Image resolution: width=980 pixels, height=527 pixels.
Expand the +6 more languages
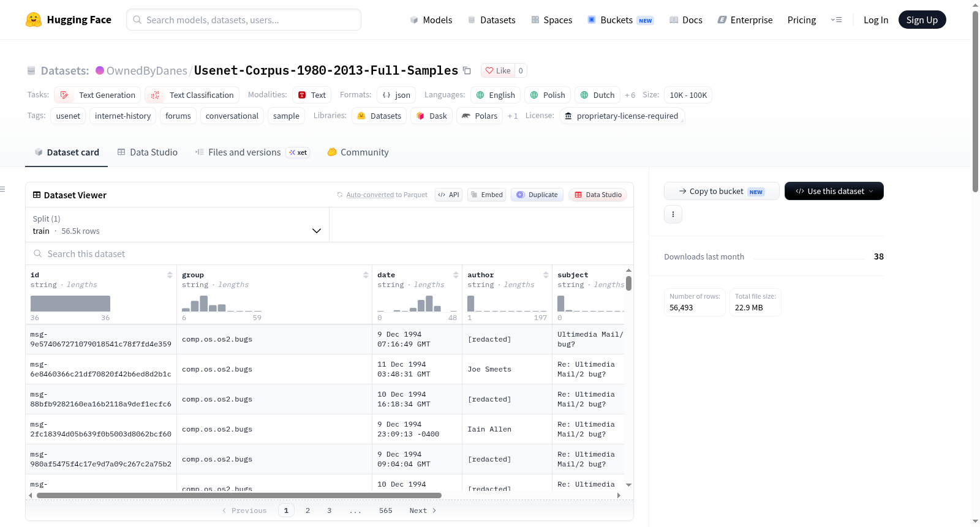pyautogui.click(x=630, y=95)
